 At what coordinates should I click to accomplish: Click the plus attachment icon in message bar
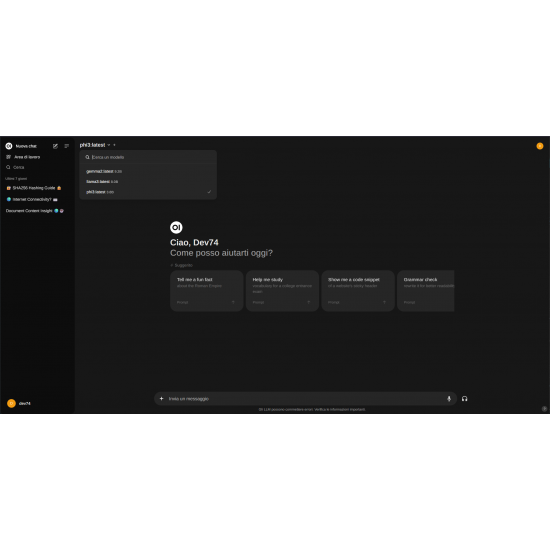coord(162,399)
